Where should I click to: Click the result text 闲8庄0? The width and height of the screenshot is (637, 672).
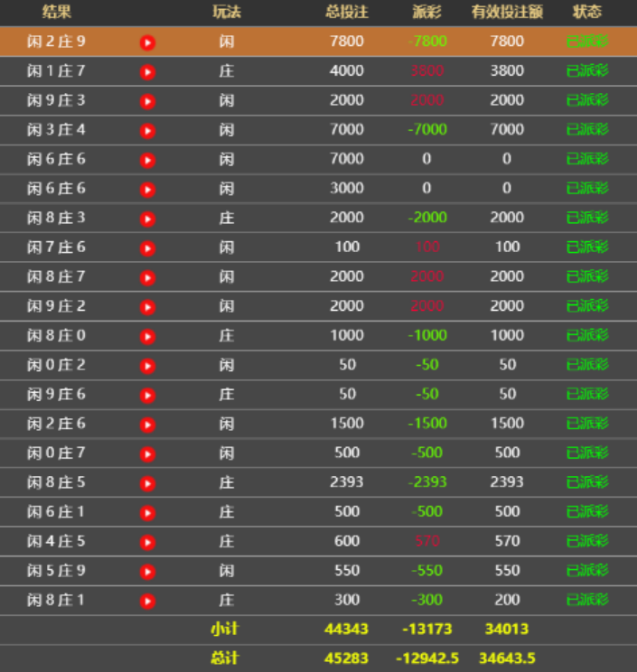56,336
